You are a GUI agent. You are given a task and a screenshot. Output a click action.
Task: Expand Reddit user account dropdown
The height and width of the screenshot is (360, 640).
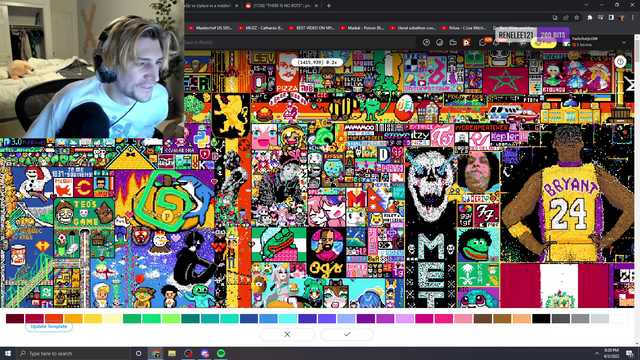(624, 42)
